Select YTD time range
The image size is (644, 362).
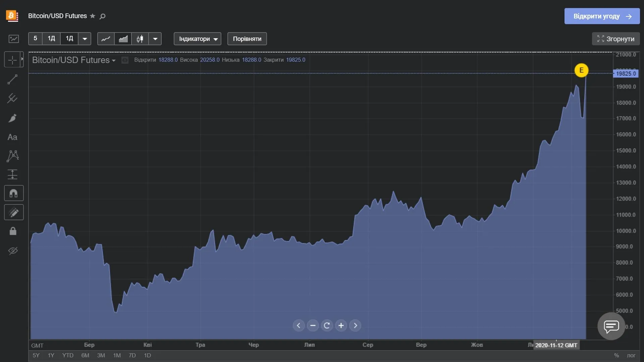click(68, 355)
